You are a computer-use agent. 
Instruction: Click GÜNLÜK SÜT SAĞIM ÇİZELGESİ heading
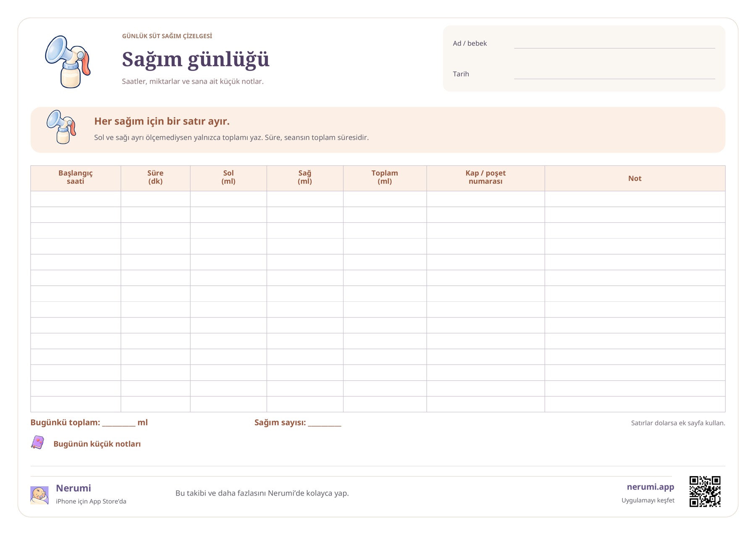pyautogui.click(x=167, y=36)
